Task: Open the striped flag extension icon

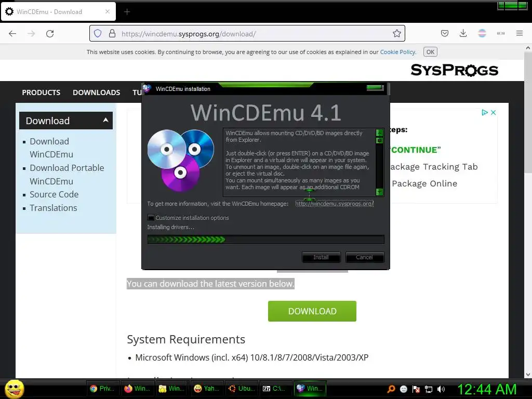Action: click(x=482, y=33)
